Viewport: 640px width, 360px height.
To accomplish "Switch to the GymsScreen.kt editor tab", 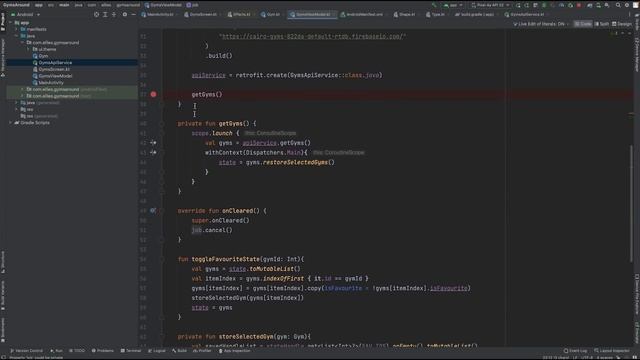I will [x=201, y=14].
